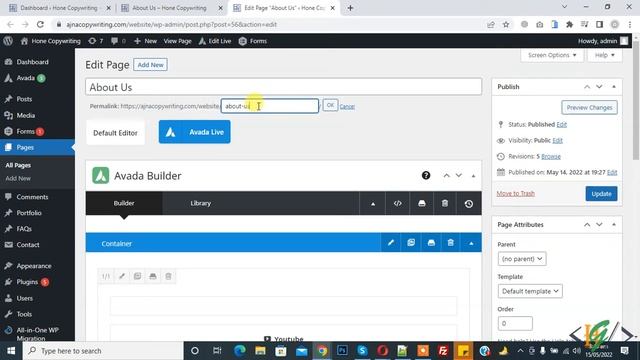Viewport: 640px width, 360px height.
Task: Open the Avada Builder help question mark
Action: click(426, 176)
